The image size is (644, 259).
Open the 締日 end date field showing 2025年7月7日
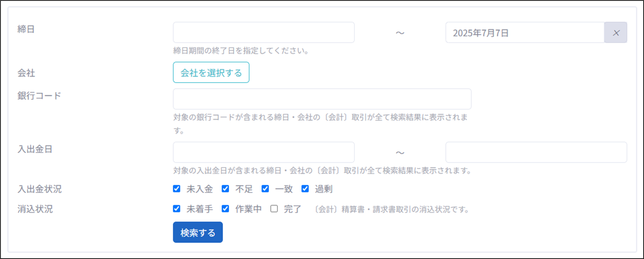click(x=524, y=33)
